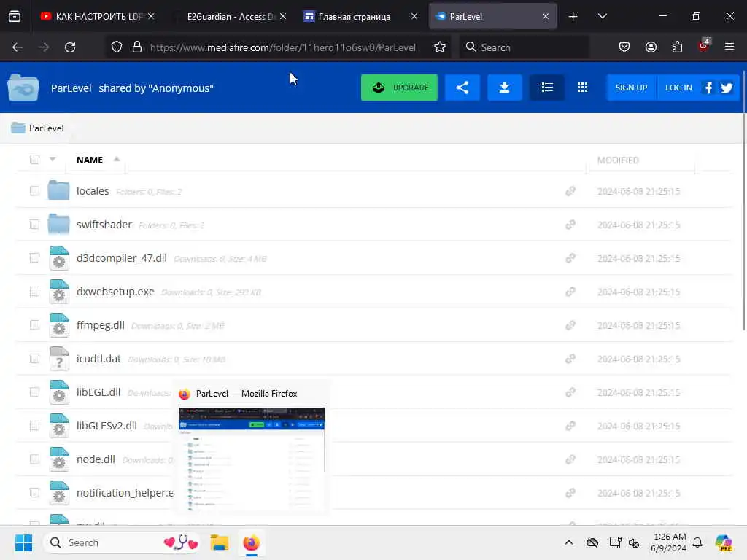This screenshot has height=560, width=747.
Task: Check the d3dcompiler_47.dll checkbox
Action: coord(34,257)
